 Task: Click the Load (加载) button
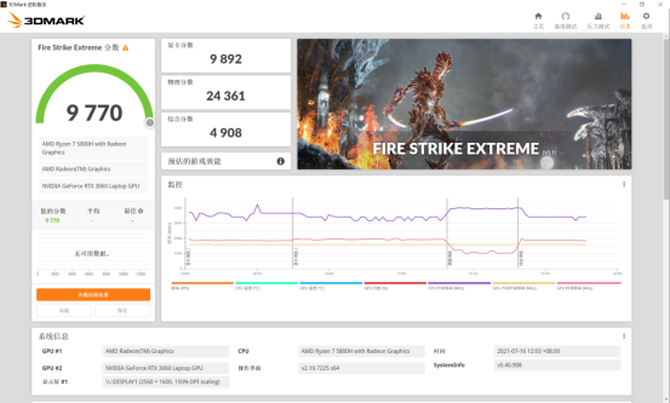(64, 310)
